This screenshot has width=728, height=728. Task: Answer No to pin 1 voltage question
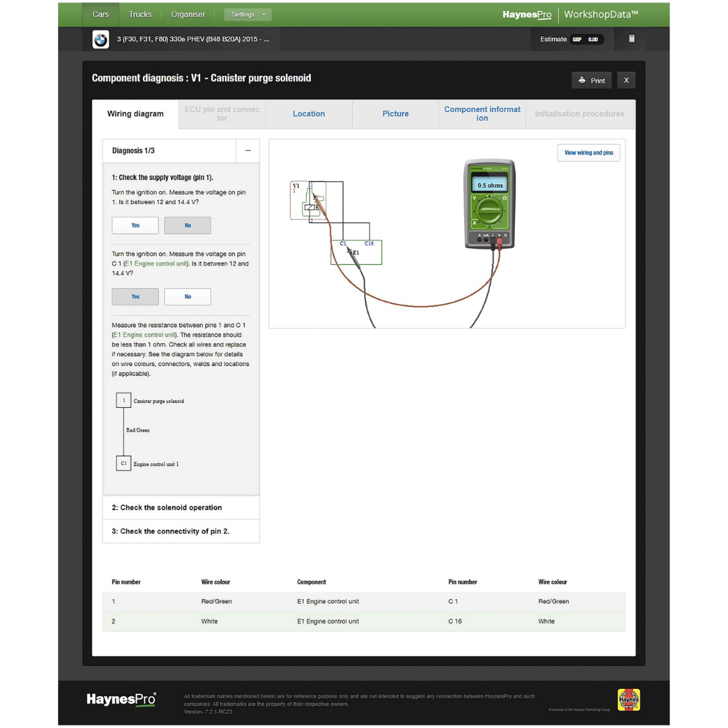tap(187, 225)
